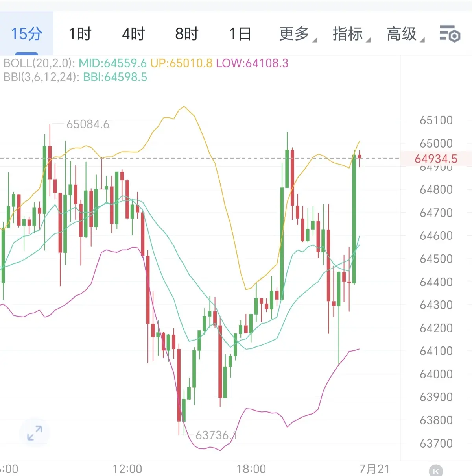Click the 65084.6 high price marker
This screenshot has height=476, width=472.
tap(88, 124)
